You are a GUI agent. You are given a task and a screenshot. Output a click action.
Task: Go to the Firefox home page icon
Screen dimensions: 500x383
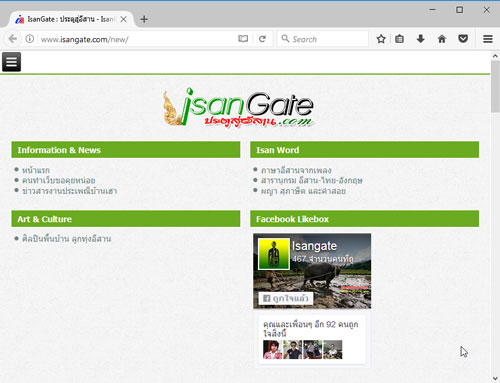coord(442,39)
